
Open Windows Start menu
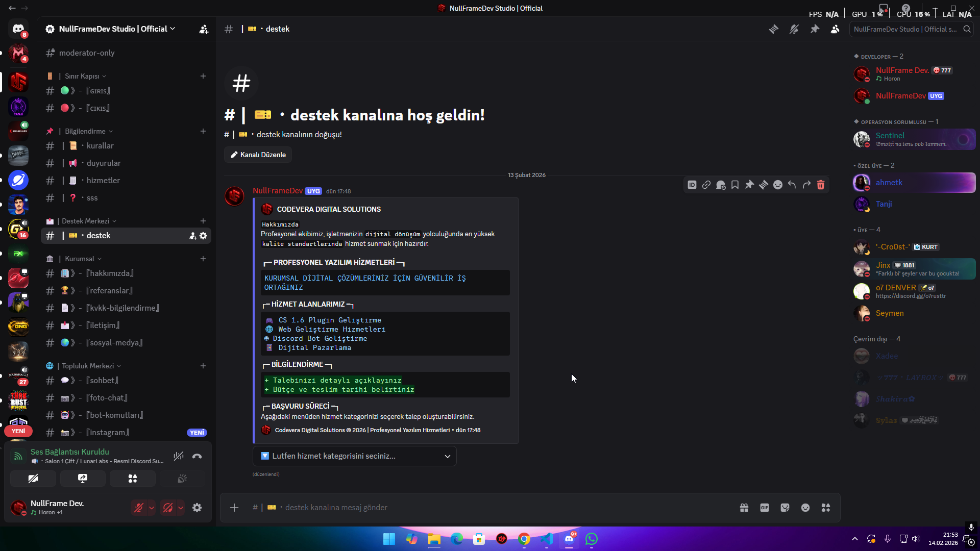point(389,539)
